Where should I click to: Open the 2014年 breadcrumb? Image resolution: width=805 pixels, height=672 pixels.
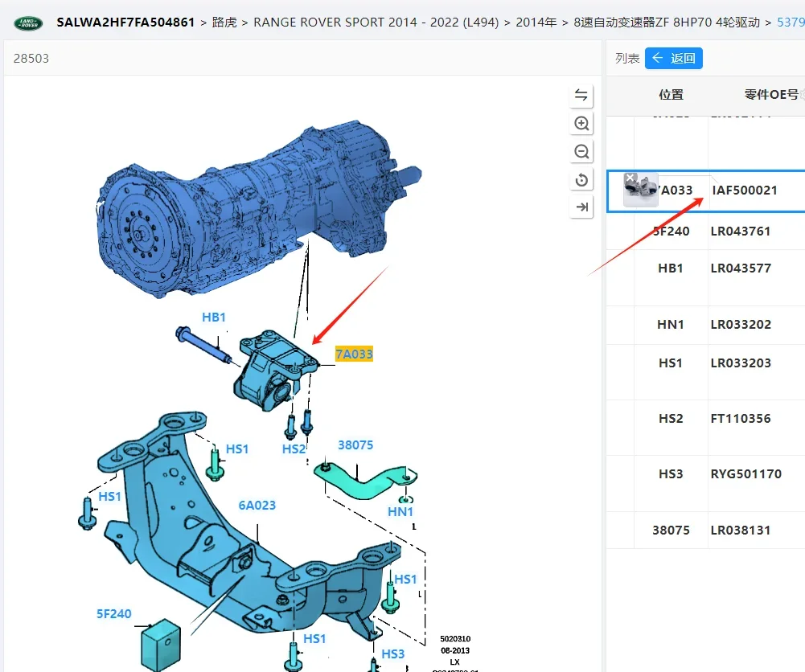pos(536,22)
